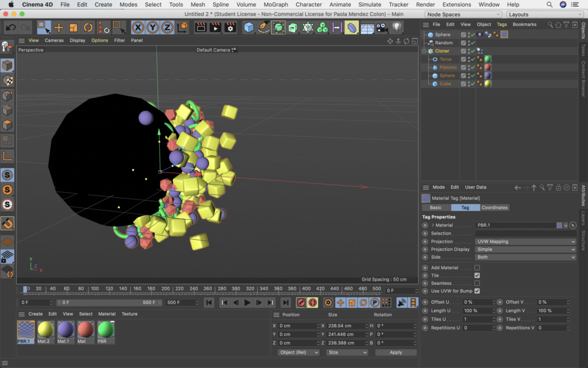Select the Move tool in top toolbar
This screenshot has width=588, height=368.
(x=59, y=27)
